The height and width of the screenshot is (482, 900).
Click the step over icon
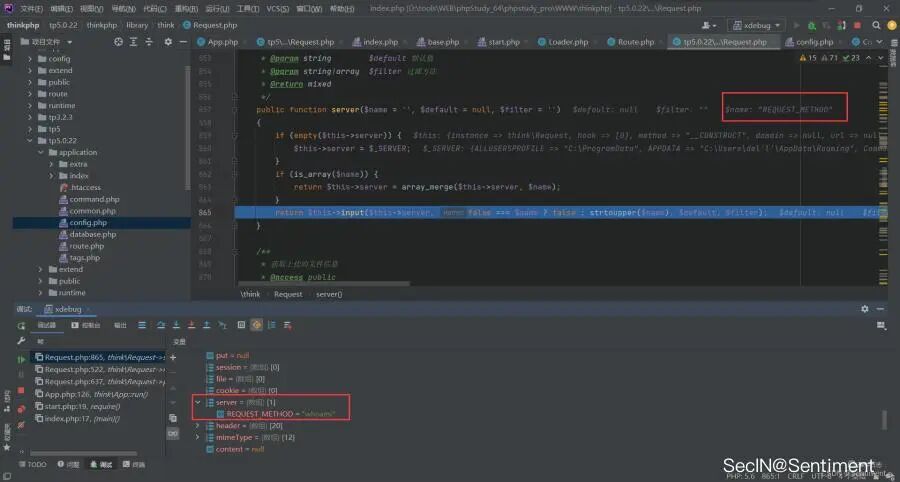[x=161, y=325]
